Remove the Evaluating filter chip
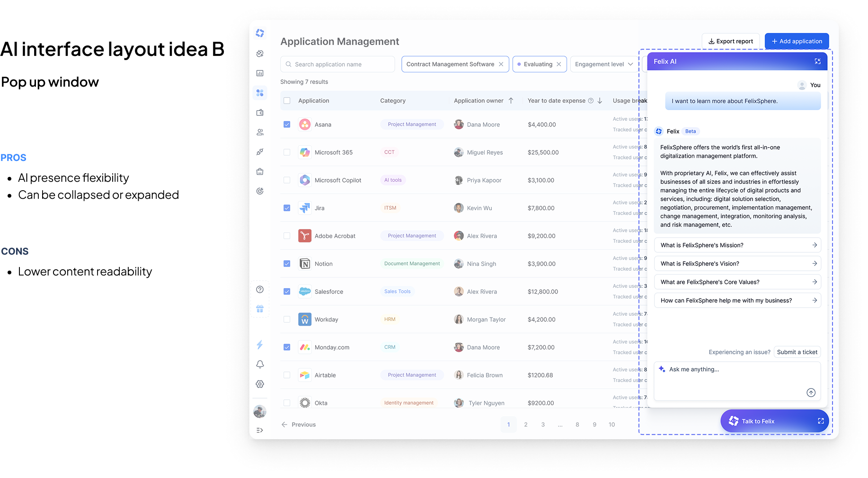This screenshot has height=478, width=868. tap(559, 64)
